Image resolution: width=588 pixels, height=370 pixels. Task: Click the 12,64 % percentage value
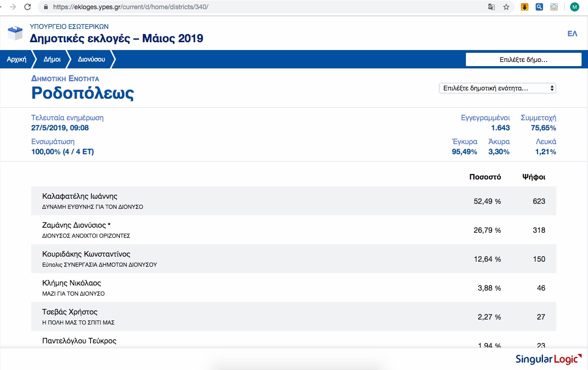tap(487, 259)
